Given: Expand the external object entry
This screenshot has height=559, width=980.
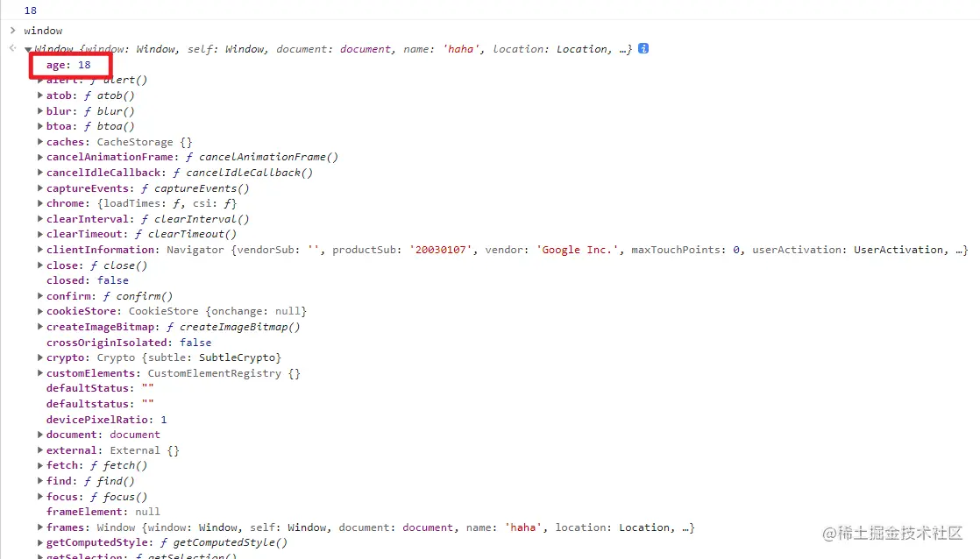Looking at the screenshot, I should (40, 449).
